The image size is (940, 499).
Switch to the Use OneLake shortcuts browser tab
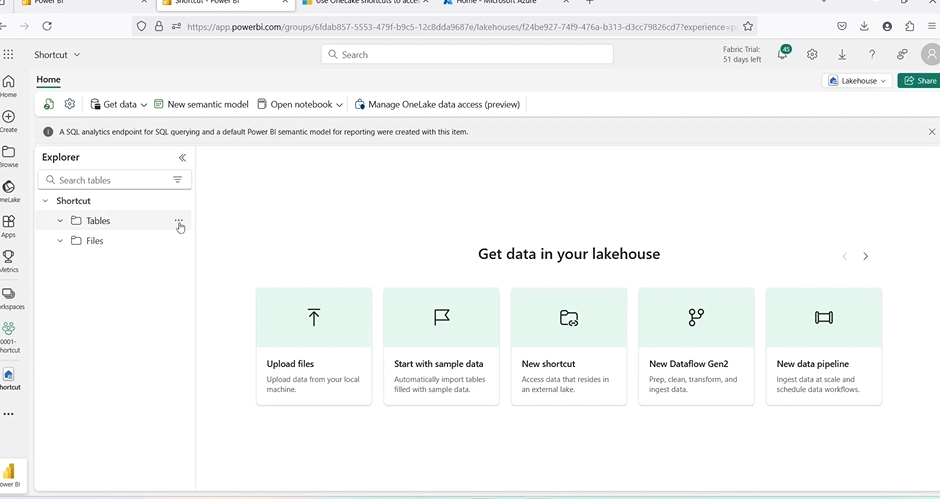click(367, 4)
